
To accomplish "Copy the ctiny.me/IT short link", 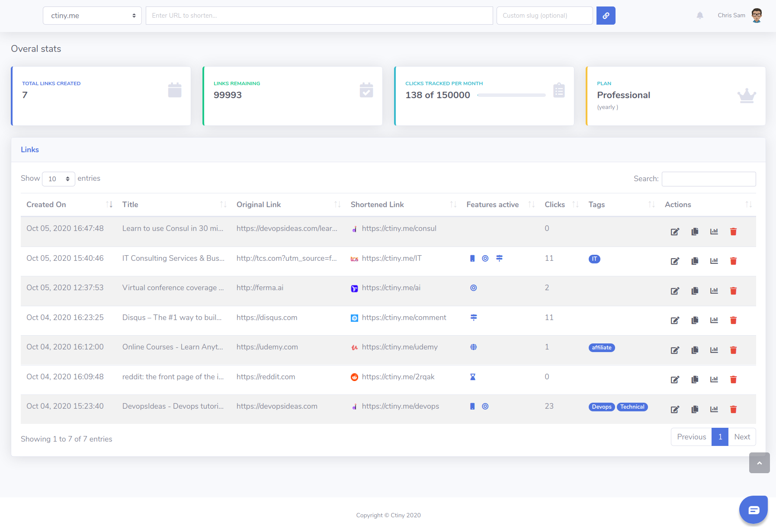I will coord(695,261).
